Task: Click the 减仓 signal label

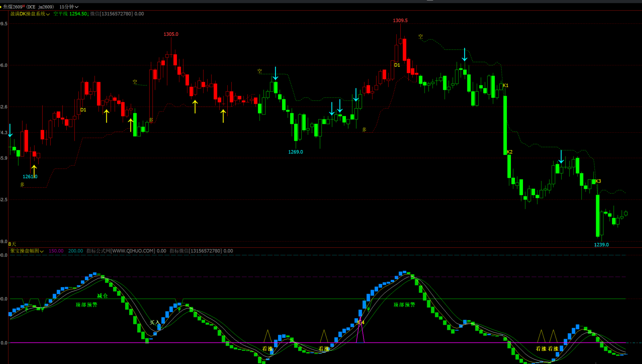Action: [103, 296]
